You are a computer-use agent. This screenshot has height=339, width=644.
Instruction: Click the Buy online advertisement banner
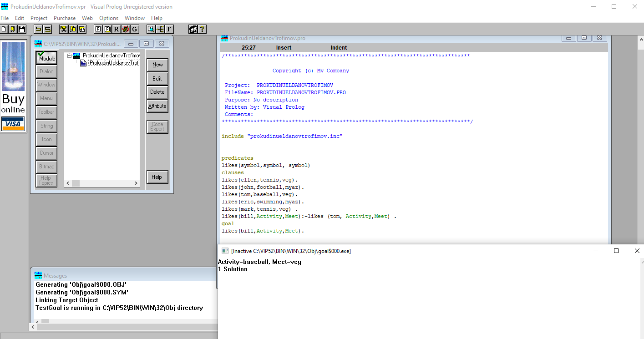(x=13, y=86)
